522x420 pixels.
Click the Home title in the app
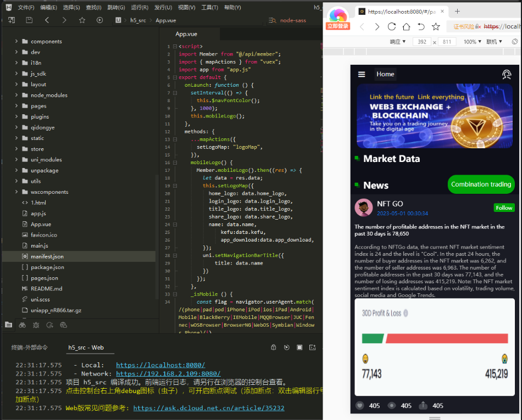[385, 74]
